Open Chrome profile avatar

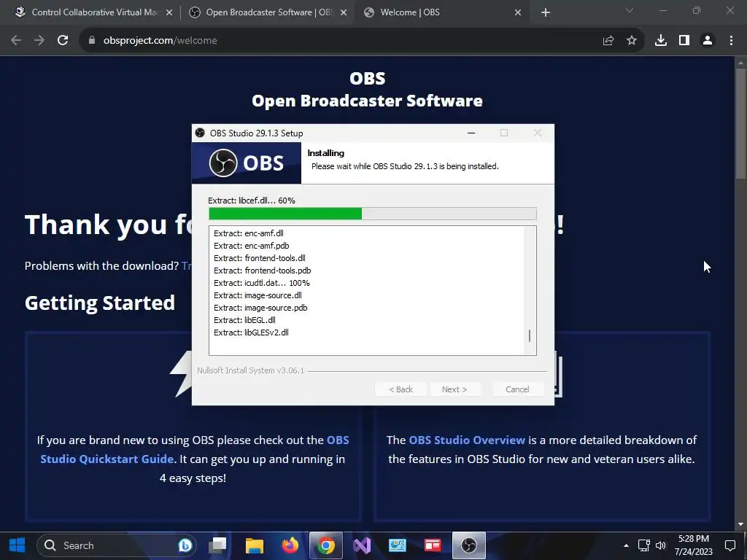pos(708,41)
